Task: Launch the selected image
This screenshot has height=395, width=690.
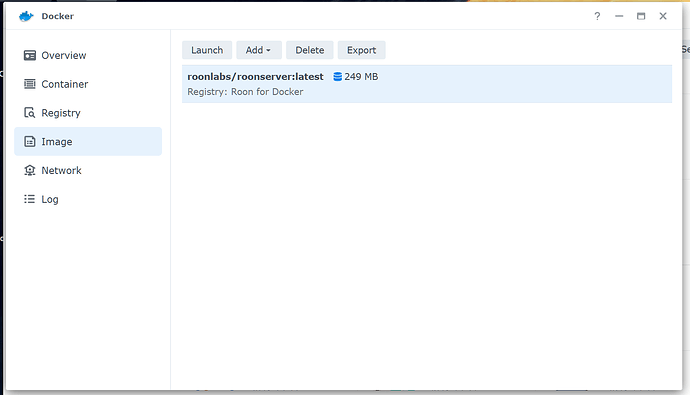Action: pyautogui.click(x=207, y=50)
